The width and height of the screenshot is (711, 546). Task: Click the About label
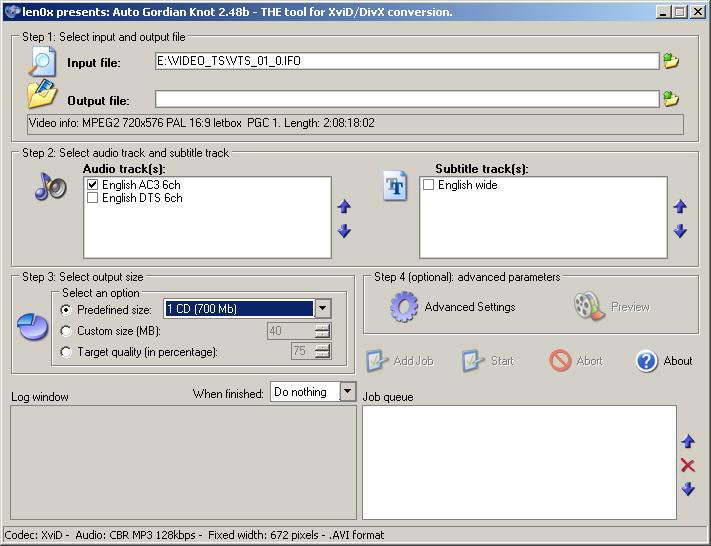678,361
